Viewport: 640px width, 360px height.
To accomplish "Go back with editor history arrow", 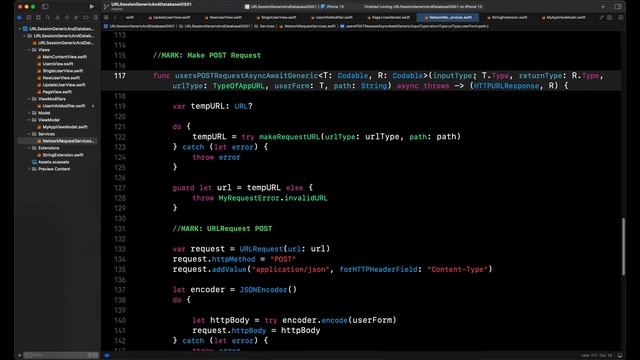I will coord(115,18).
